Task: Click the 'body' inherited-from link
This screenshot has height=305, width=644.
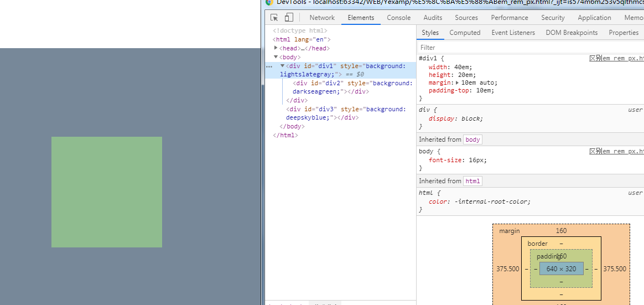Action: coord(472,139)
